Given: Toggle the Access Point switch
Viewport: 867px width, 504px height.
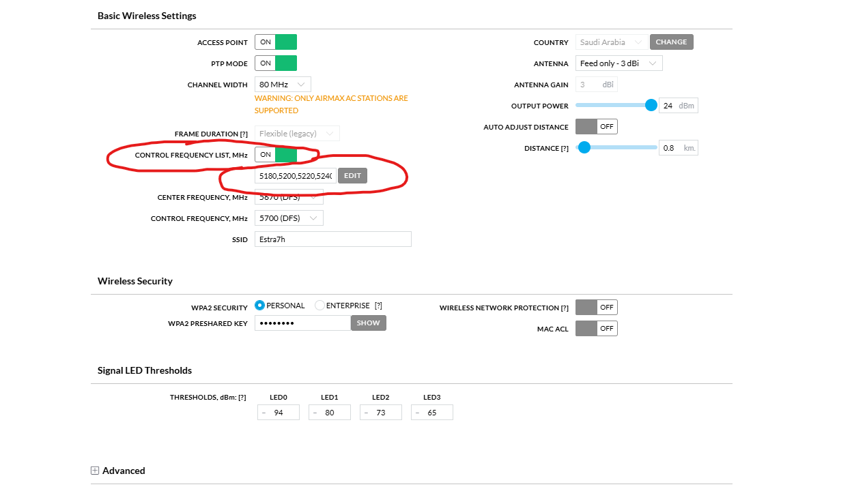Looking at the screenshot, I should 276,42.
